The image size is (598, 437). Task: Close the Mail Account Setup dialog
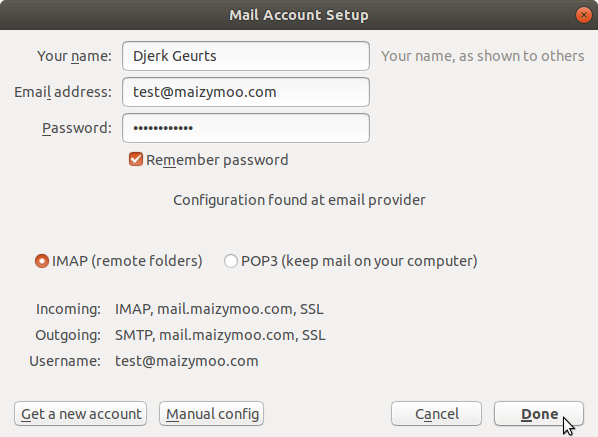click(584, 15)
